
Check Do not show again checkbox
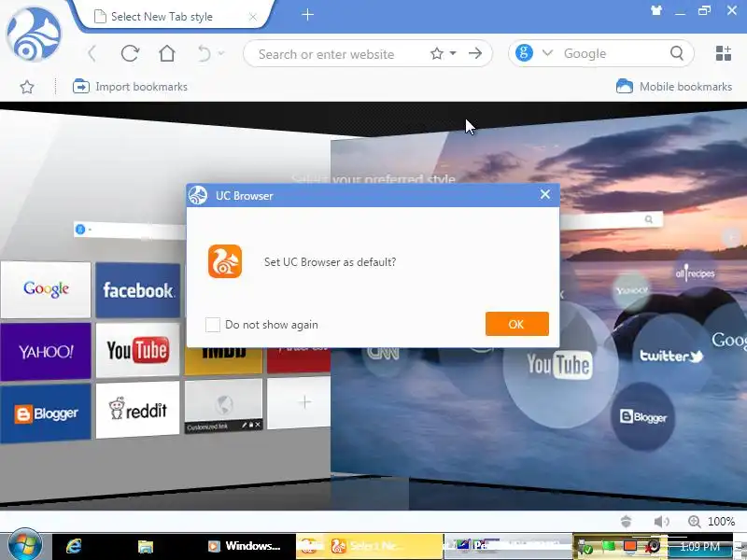[213, 325]
